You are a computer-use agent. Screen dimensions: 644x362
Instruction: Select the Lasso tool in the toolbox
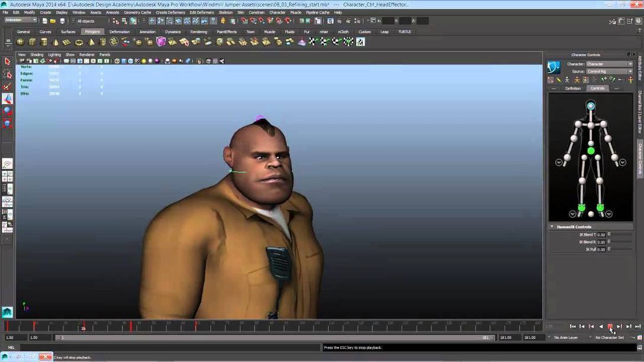7,74
